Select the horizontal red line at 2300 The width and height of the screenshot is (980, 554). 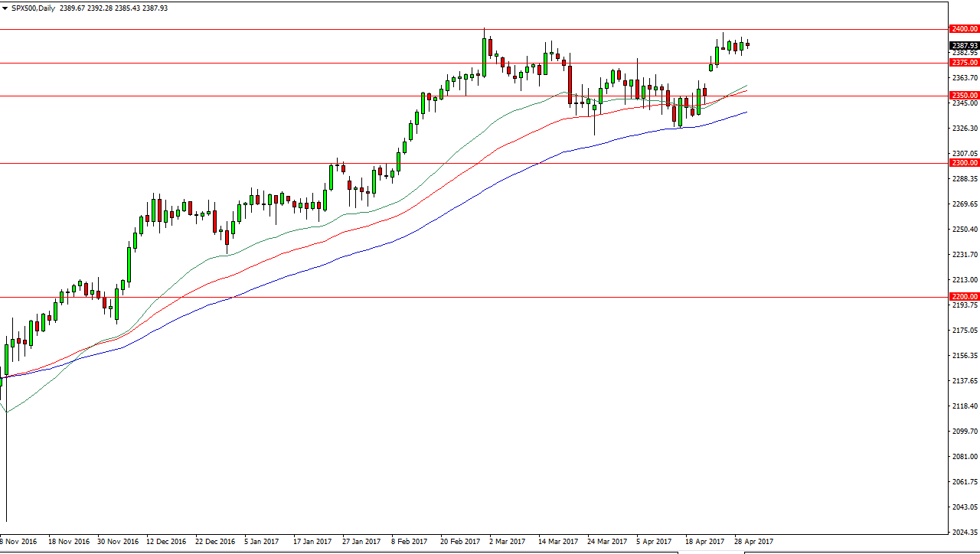tap(474, 163)
